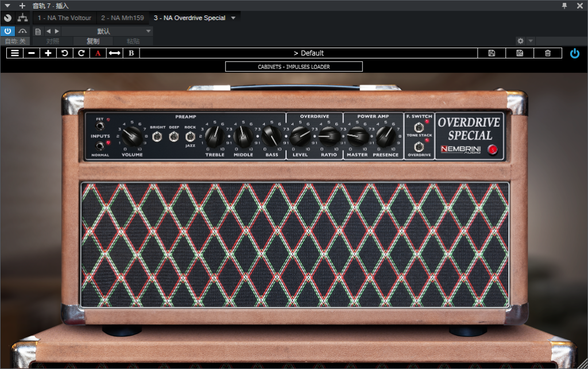Switch to the A comparison state

pyautogui.click(x=98, y=53)
